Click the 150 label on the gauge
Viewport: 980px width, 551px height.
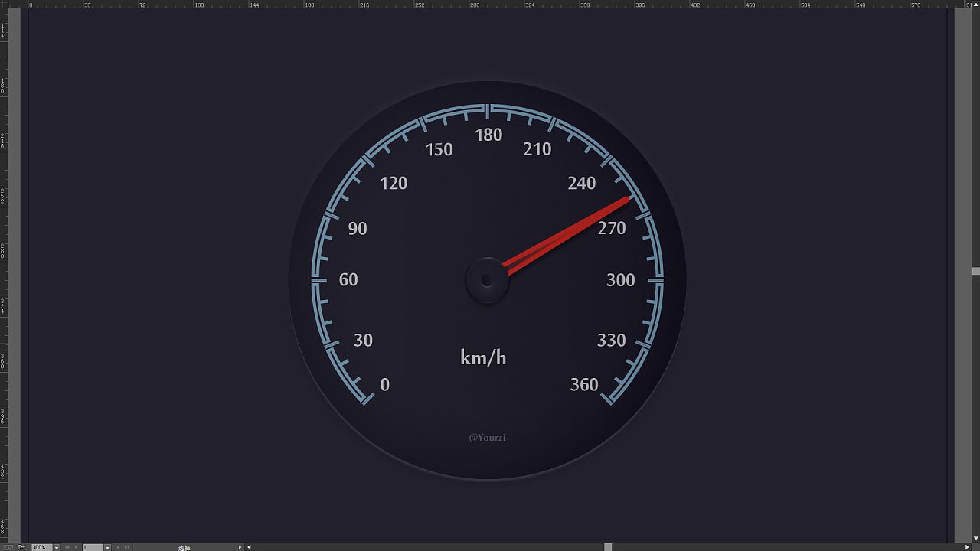point(439,150)
